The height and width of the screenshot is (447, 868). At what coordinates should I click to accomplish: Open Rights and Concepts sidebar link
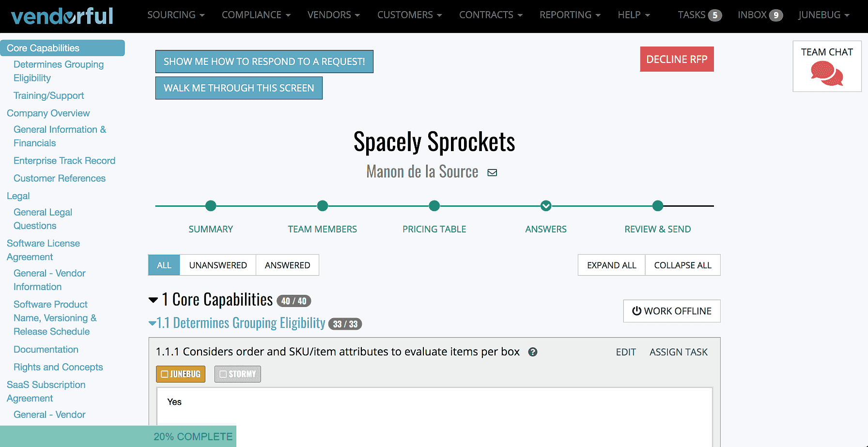pyautogui.click(x=58, y=367)
